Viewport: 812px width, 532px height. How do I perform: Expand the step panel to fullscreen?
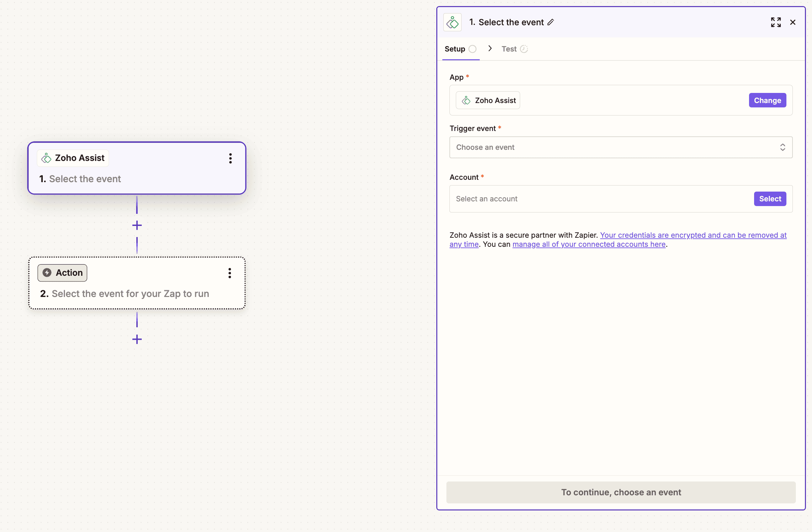pyautogui.click(x=776, y=22)
